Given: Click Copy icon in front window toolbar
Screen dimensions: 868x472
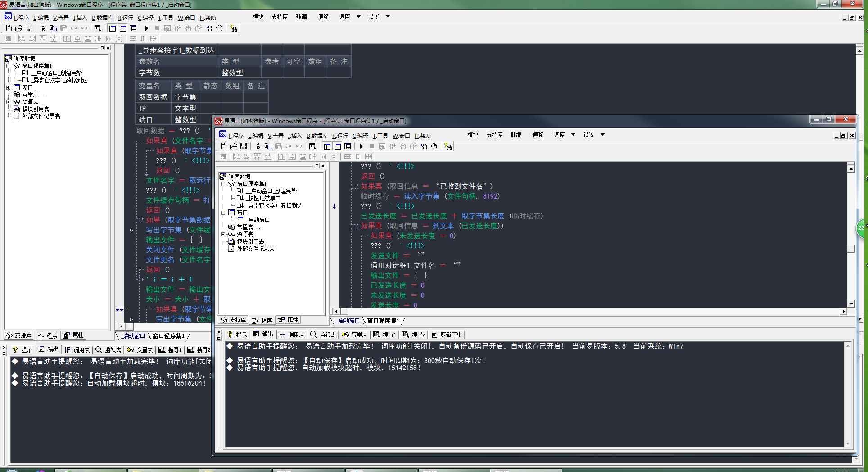Looking at the screenshot, I should coord(268,146).
